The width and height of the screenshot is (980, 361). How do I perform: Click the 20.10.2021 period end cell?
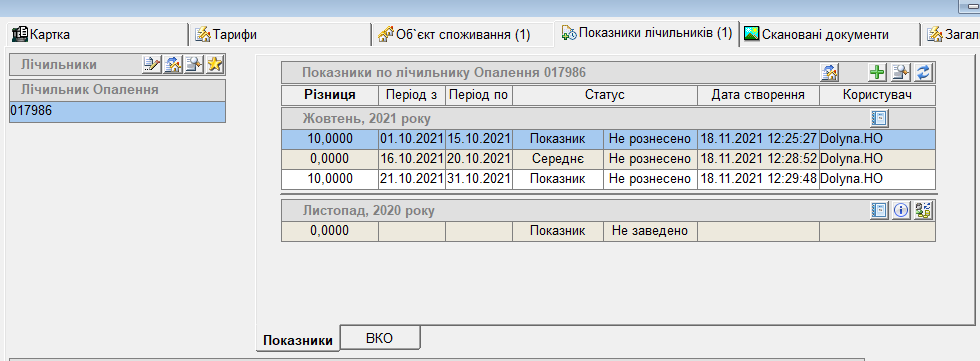(479, 159)
